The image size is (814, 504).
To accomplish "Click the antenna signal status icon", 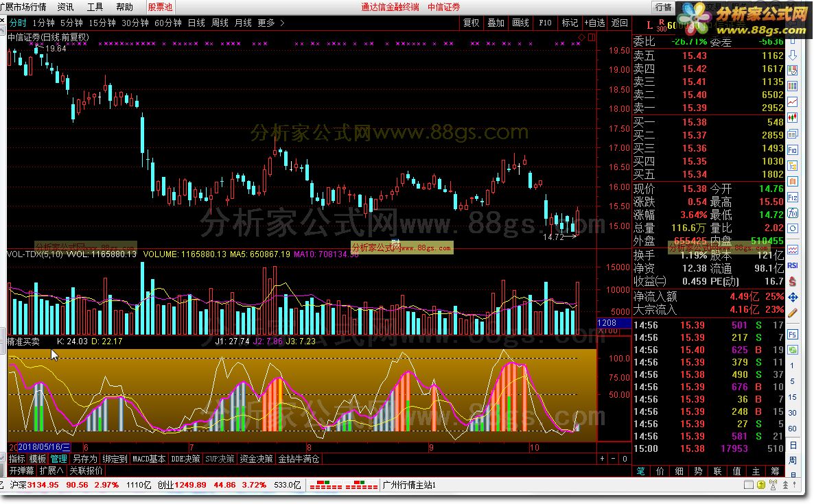I will 773,485.
